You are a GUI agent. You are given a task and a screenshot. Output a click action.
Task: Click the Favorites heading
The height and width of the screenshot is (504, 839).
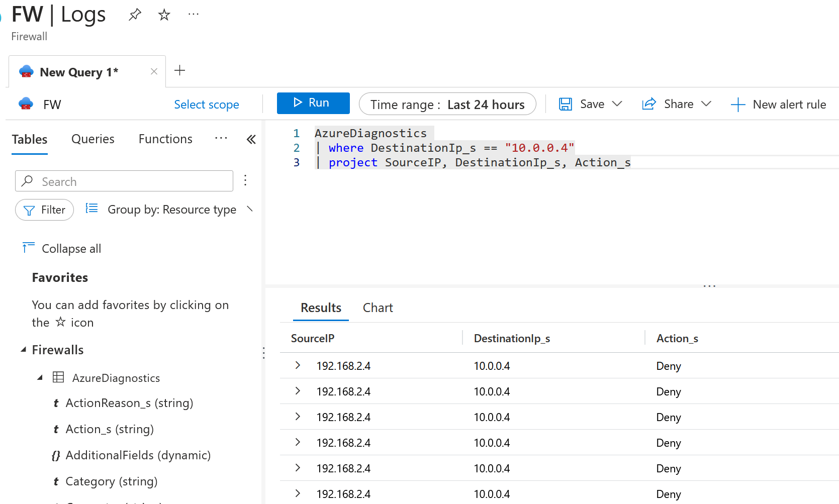point(60,277)
